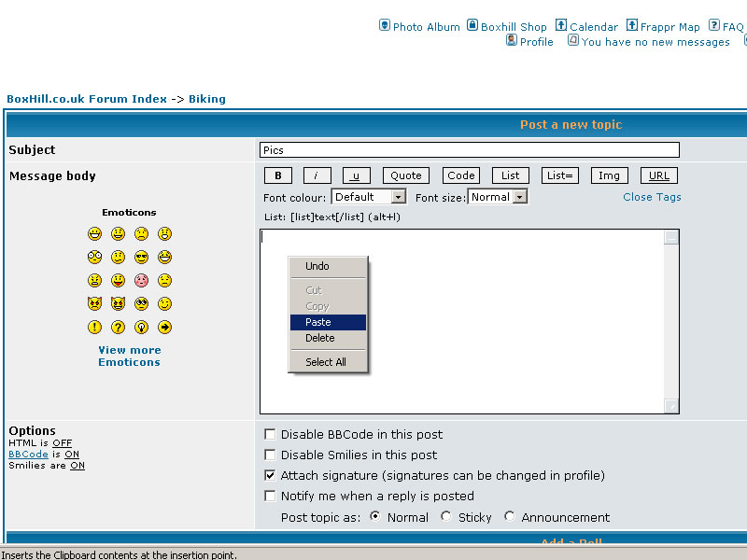Insert the question mark emoticon
Screen dimensions: 747x560
118,328
